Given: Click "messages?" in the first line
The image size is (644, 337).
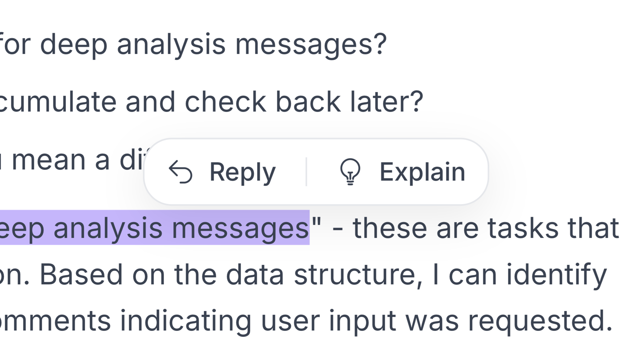Looking at the screenshot, I should pyautogui.click(x=311, y=45).
